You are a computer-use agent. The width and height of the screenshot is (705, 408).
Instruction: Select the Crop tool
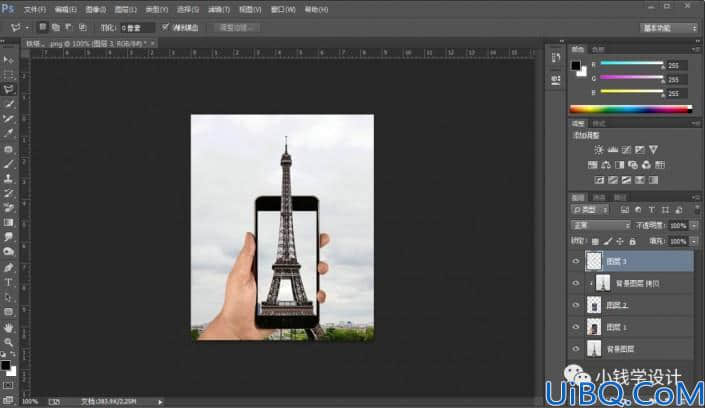coord(8,119)
